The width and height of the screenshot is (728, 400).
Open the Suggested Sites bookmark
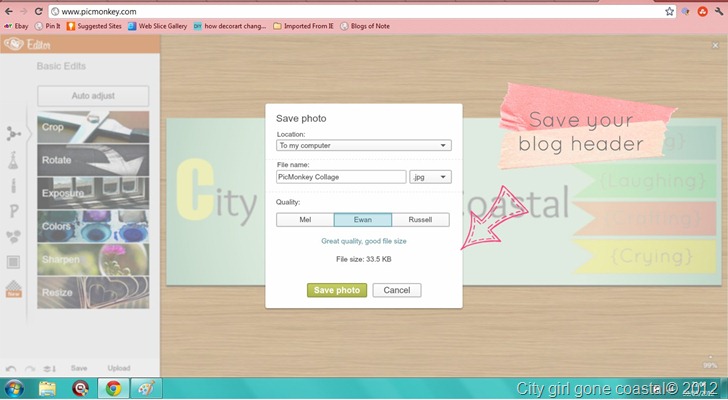(94, 26)
